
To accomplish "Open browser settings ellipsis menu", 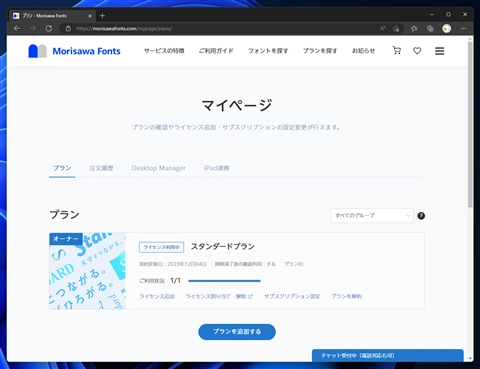I will 463,29.
